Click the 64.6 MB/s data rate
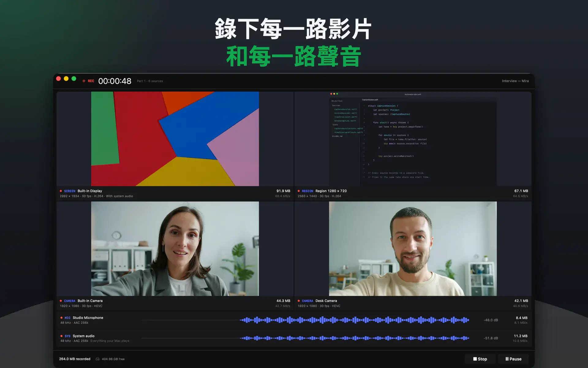The width and height of the screenshot is (588, 368). pyautogui.click(x=521, y=196)
